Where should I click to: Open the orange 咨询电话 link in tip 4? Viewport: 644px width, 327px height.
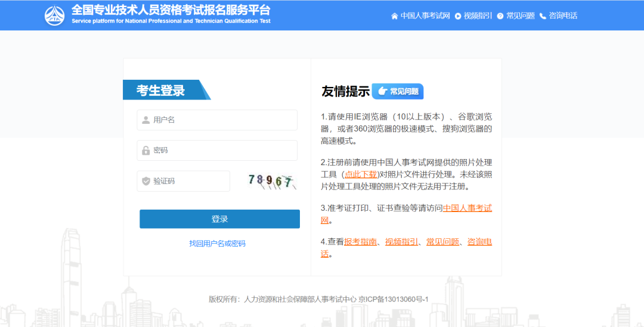479,242
